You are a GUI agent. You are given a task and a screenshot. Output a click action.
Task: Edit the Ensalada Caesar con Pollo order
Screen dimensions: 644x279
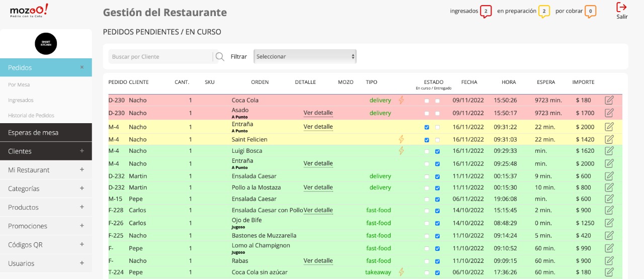click(x=609, y=210)
